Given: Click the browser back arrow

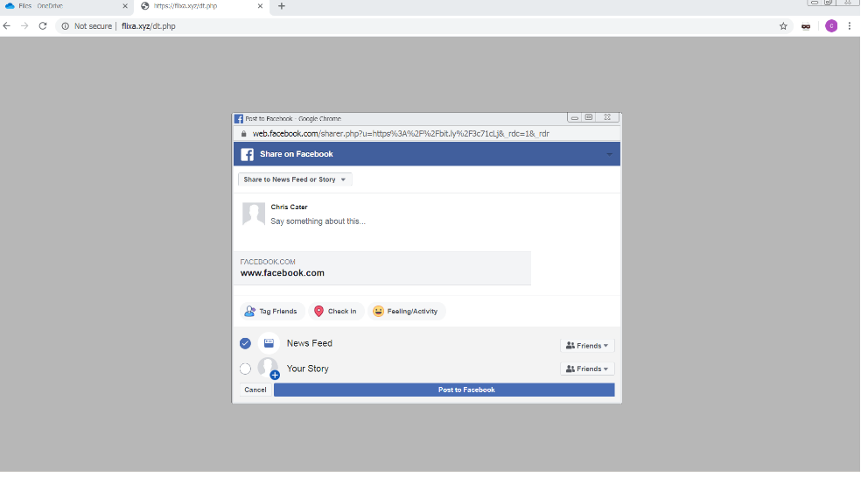Looking at the screenshot, I should point(7,26).
